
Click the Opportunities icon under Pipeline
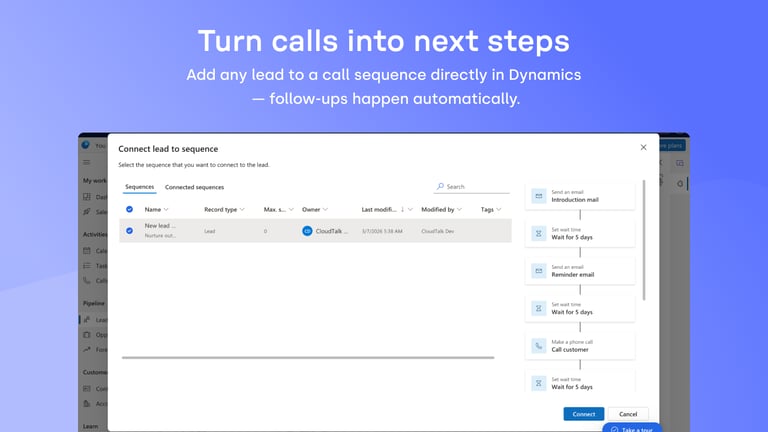87,335
